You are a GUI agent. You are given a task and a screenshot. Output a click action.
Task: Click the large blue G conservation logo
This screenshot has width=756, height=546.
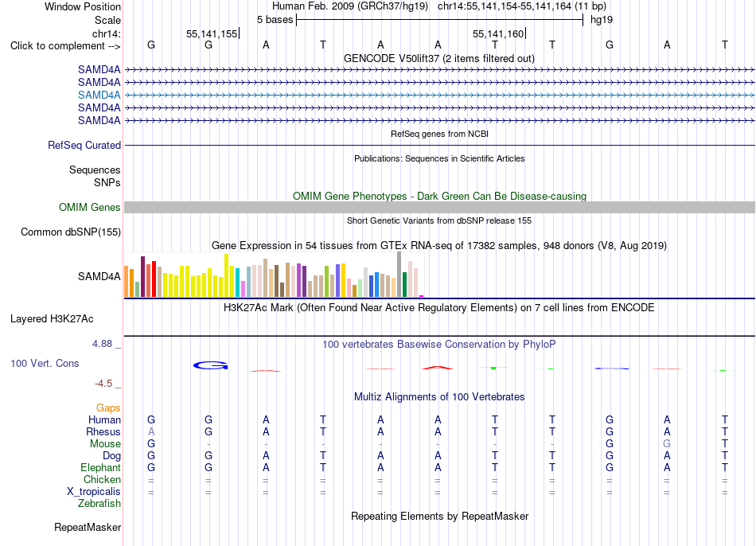coord(210,365)
